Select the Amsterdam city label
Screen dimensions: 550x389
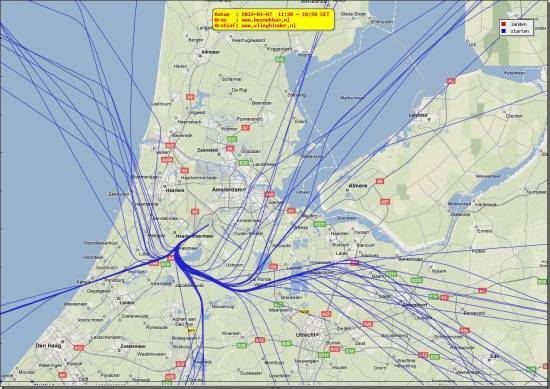click(x=229, y=189)
